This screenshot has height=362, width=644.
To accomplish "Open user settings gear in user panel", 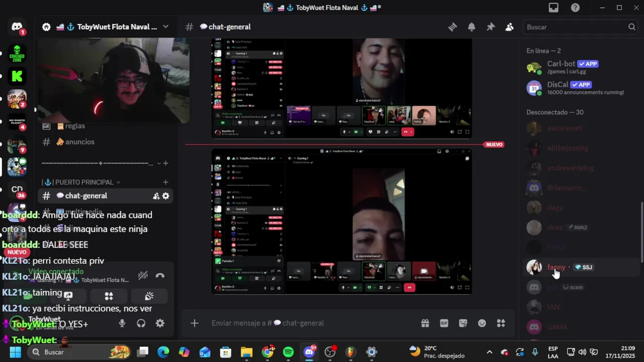I will (160, 323).
